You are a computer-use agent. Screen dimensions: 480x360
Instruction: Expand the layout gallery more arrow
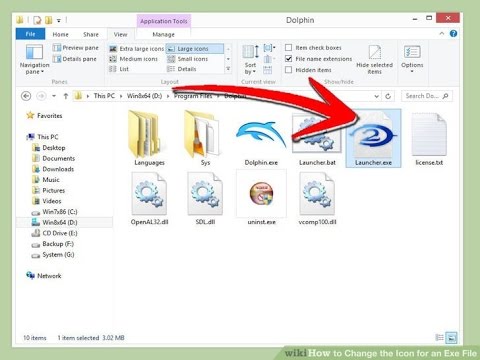click(228, 69)
